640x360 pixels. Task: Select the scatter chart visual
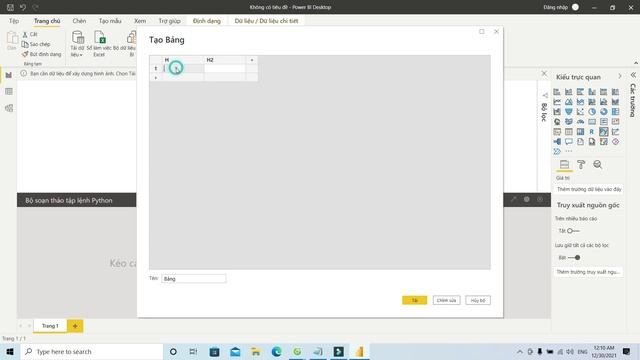[x=580, y=111]
